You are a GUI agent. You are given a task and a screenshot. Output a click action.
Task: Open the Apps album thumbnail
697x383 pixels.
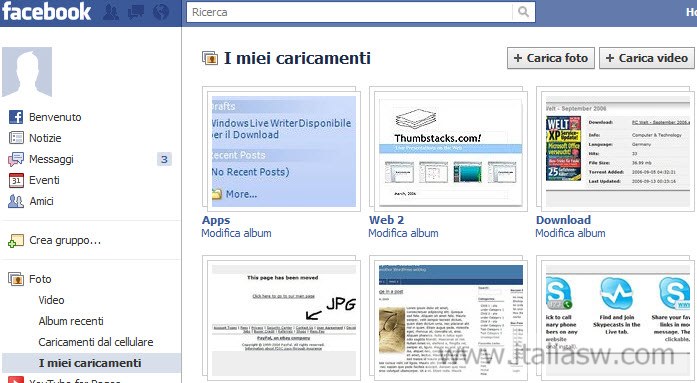tap(281, 149)
